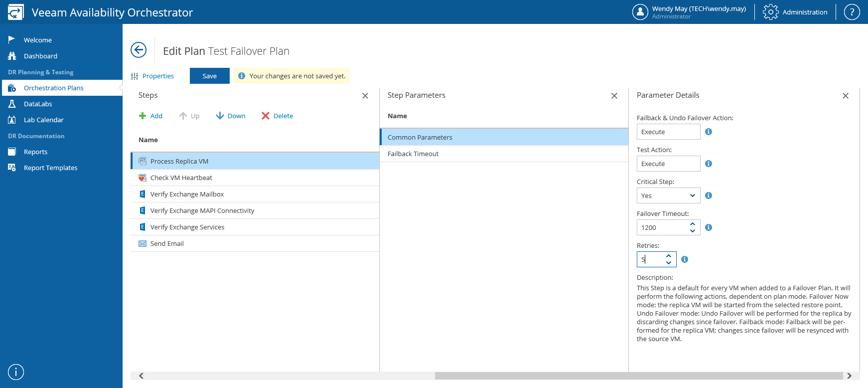Viewport: 868px width, 388px height.
Task: Increase Failover Timeout with up arrow
Action: coord(693,224)
